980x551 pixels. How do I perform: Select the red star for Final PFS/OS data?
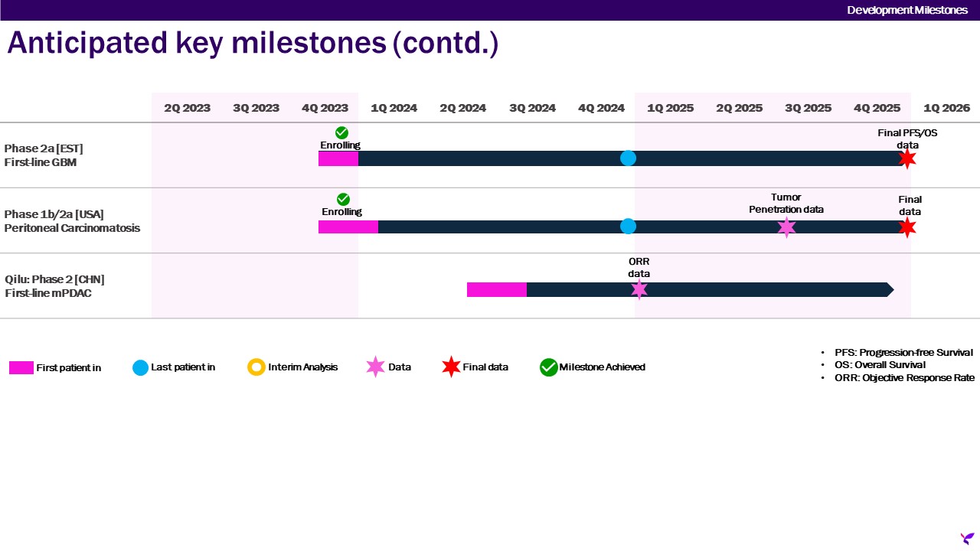coord(907,158)
